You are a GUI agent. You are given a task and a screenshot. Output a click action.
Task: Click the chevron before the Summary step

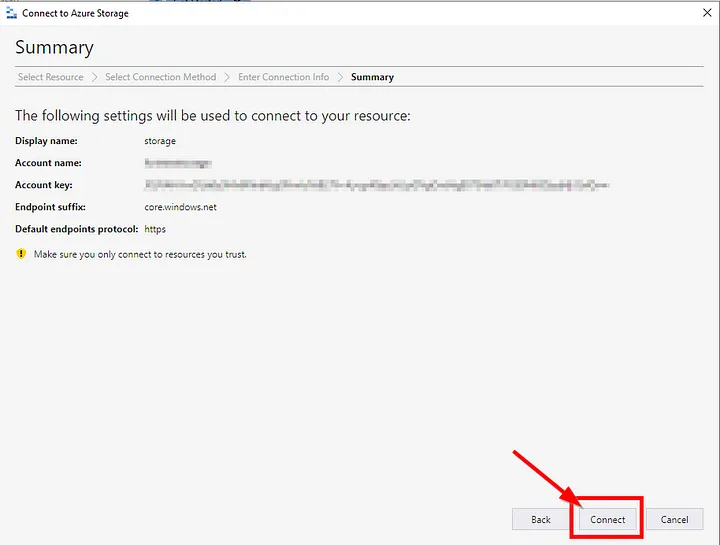point(341,77)
